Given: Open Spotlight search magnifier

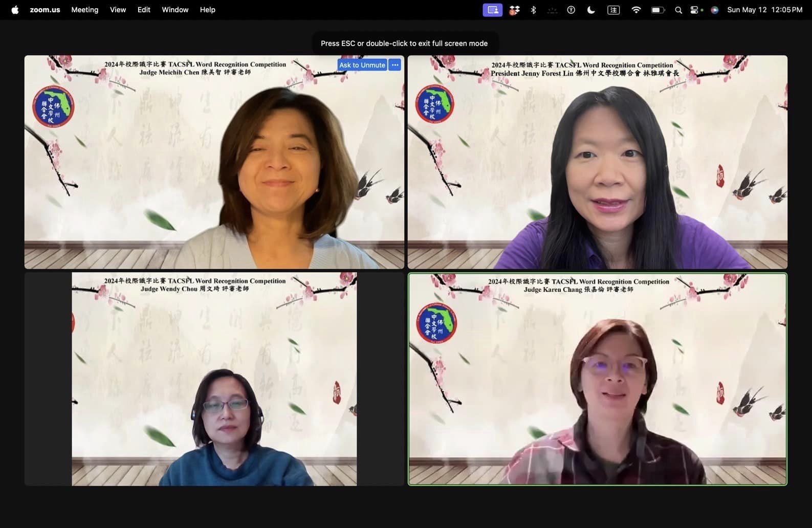Looking at the screenshot, I should tap(678, 10).
